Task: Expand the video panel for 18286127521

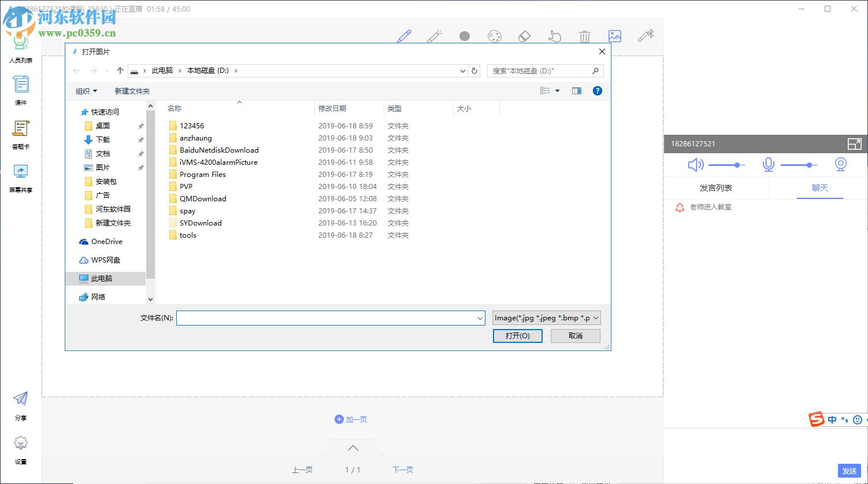Action: point(854,144)
